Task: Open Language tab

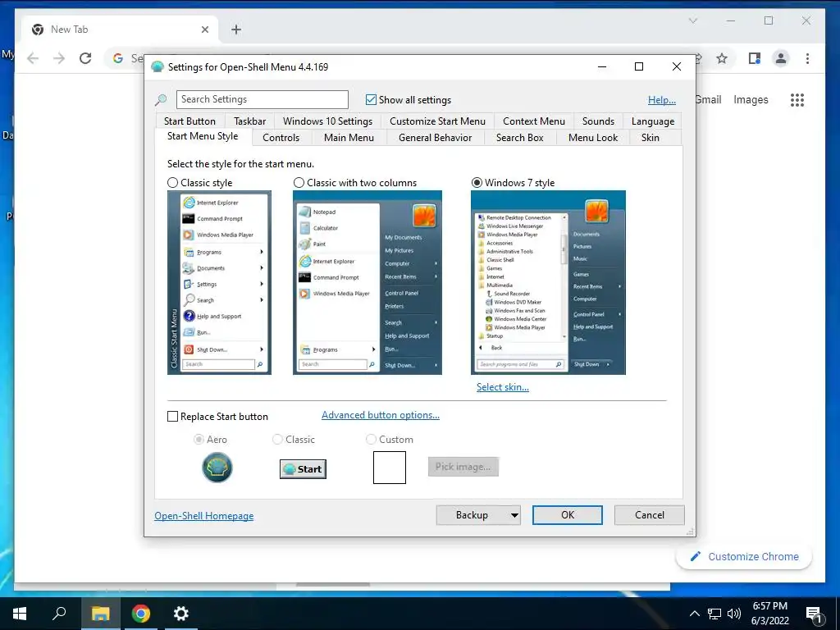Action: (x=652, y=121)
